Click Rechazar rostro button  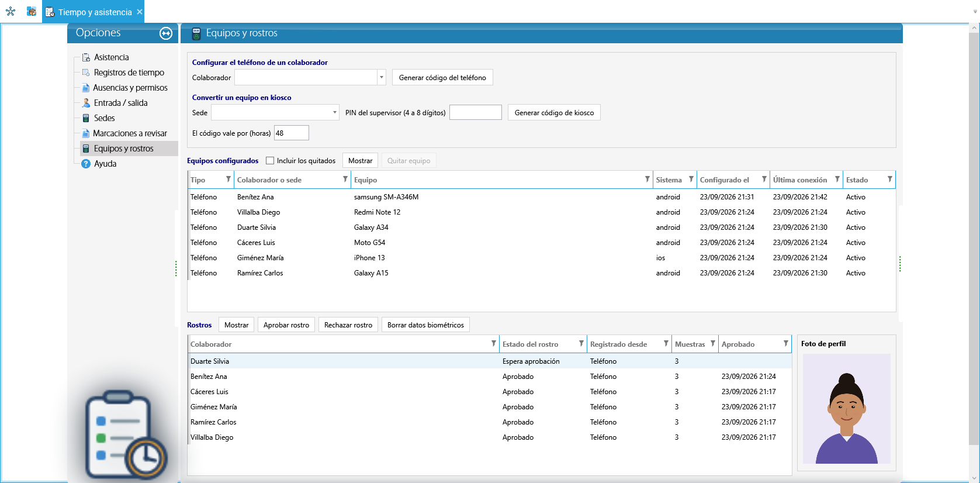(348, 325)
